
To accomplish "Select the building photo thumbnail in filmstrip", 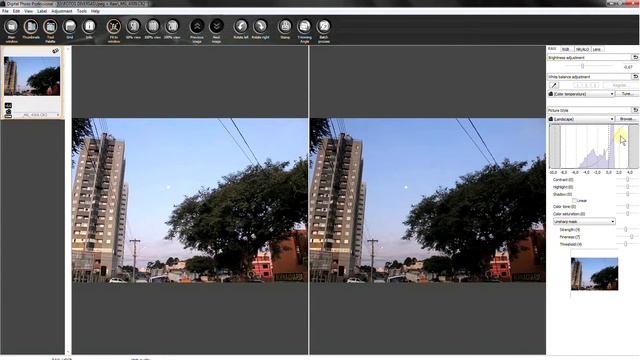I will [32, 76].
